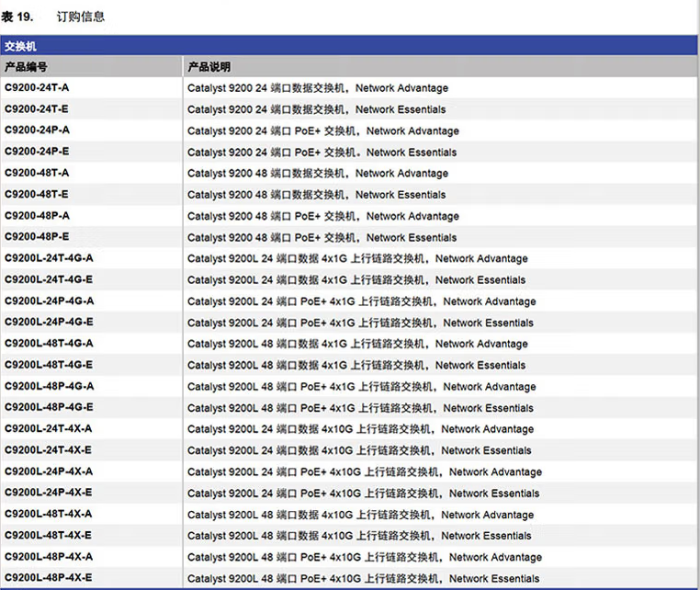This screenshot has width=700, height=590.
Task: Select product number C9200L-48P-4X-E
Action: (48, 578)
